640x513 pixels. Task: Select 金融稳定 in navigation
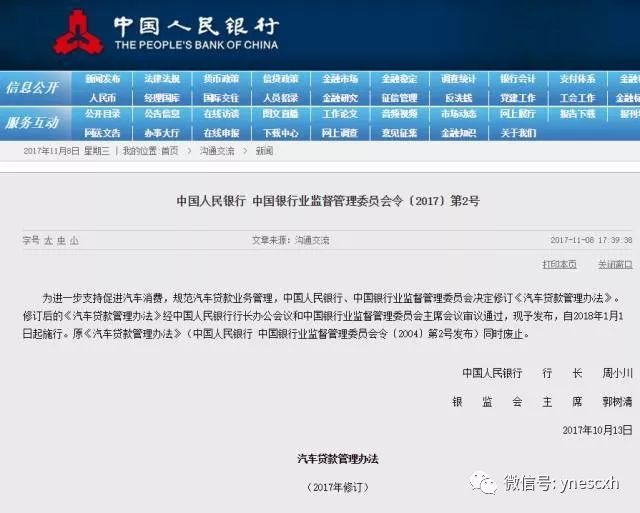pyautogui.click(x=399, y=79)
